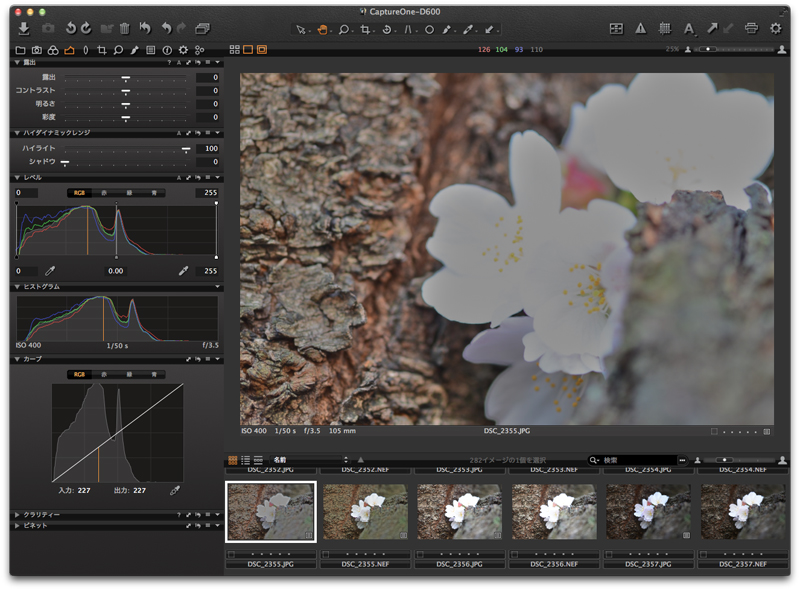Toggle checkbox under DSC_2355.JPG thumbnail
Image resolution: width=800 pixels, height=590 pixels.
(x=231, y=553)
